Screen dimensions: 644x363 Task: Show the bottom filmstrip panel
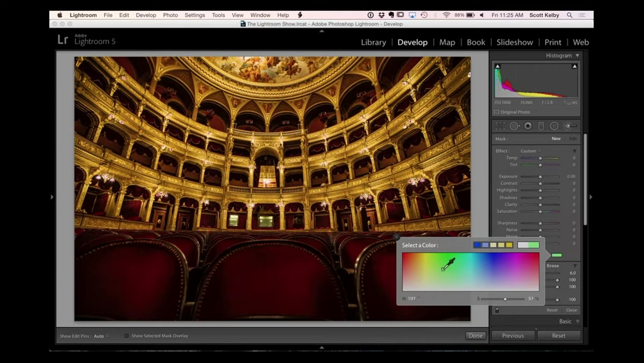[x=322, y=347]
